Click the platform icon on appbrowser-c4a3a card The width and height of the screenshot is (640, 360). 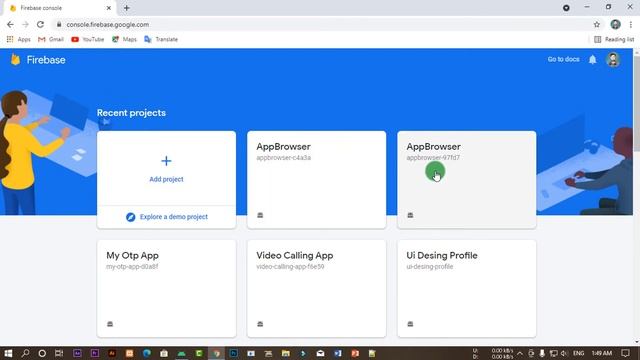(260, 215)
